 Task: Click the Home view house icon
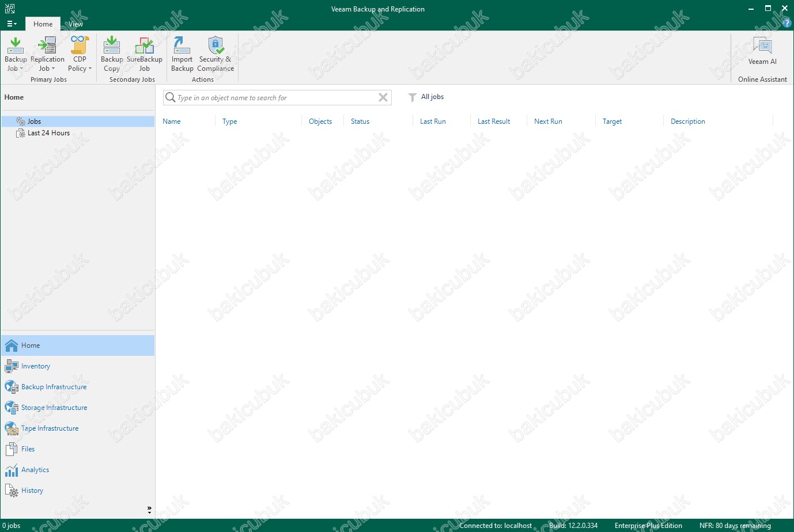tap(12, 345)
